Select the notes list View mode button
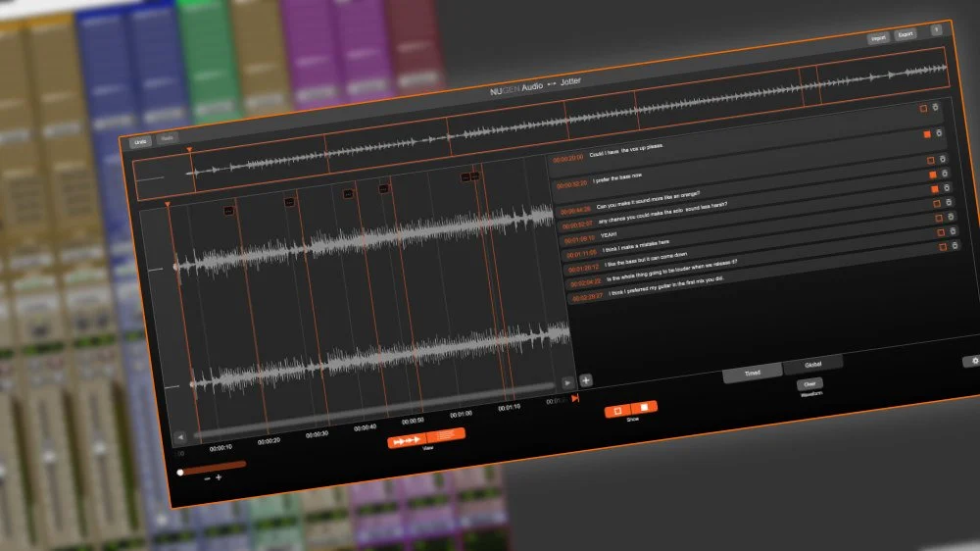The width and height of the screenshot is (980, 551). pos(446,434)
